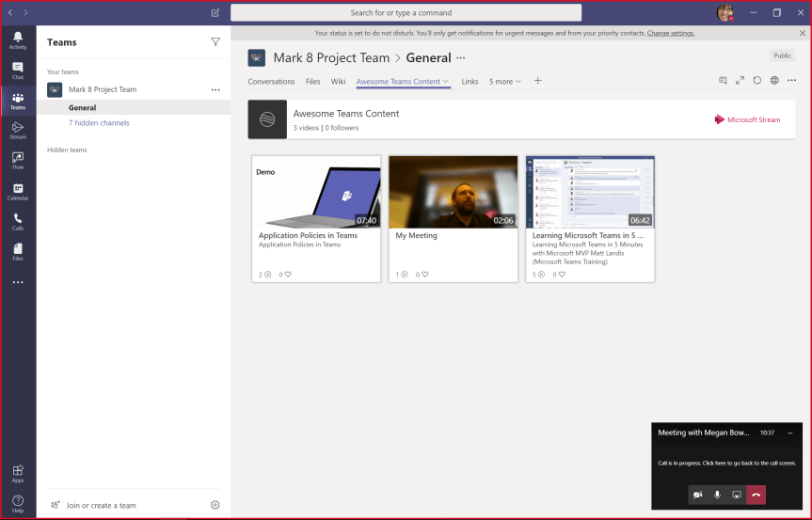Click 'Join or create a team'
Viewport: 812px width, 520px height.
coord(101,505)
